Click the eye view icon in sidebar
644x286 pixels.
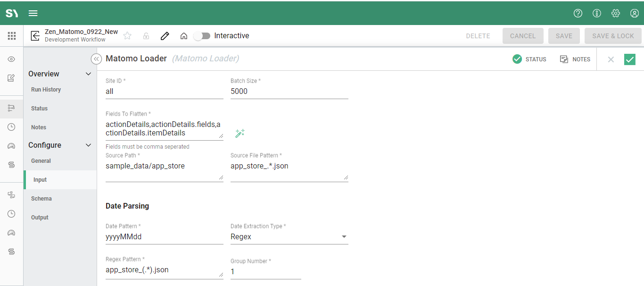[x=11, y=59]
